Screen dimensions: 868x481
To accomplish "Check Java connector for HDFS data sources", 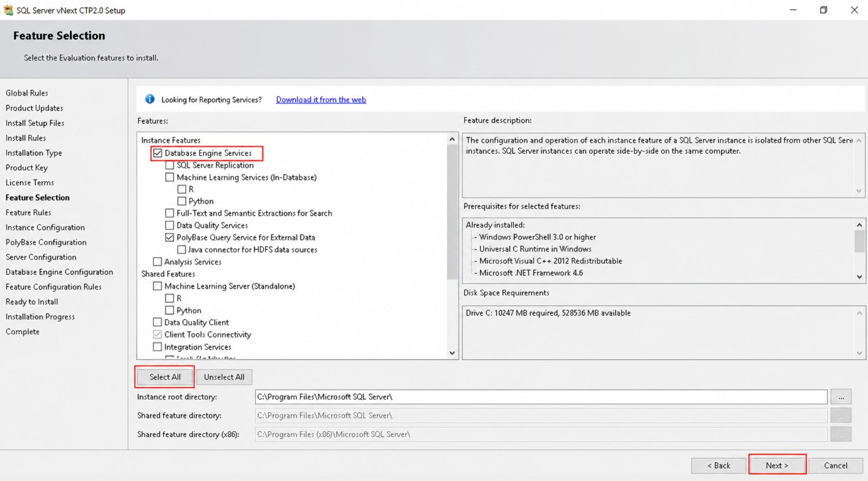I will tap(182, 249).
